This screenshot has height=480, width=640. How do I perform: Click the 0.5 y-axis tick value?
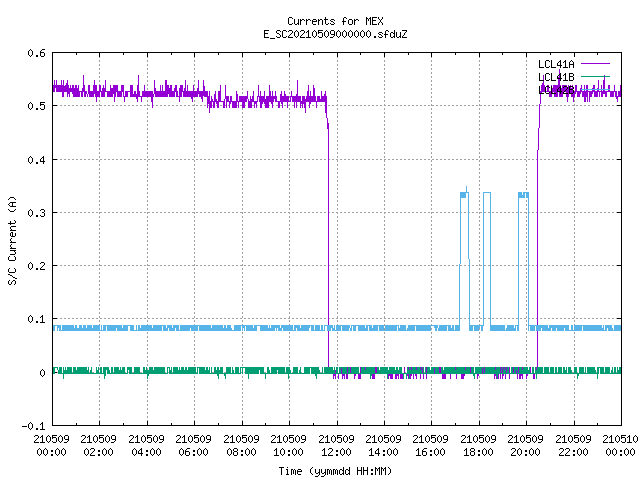[36, 106]
